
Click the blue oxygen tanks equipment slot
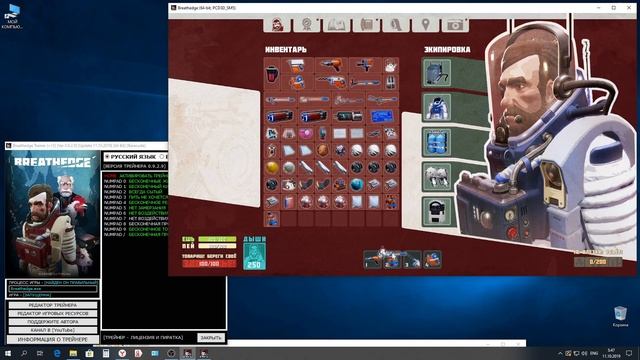437,142
